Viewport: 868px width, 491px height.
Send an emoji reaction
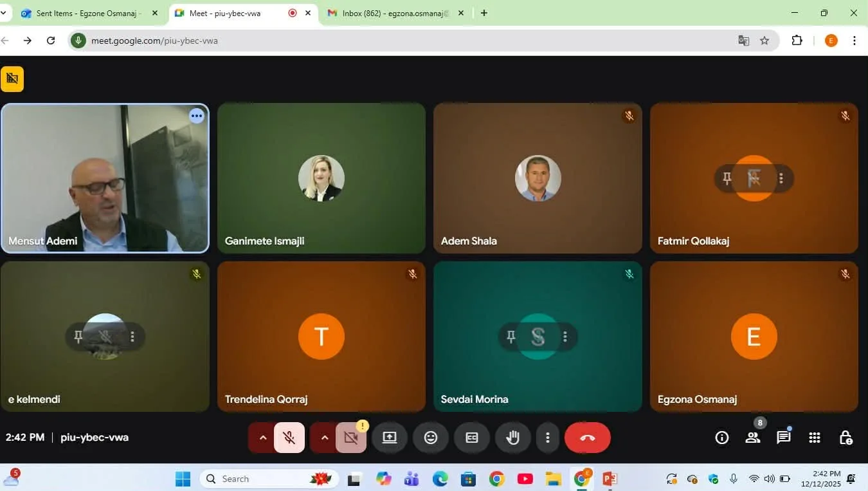(430, 437)
